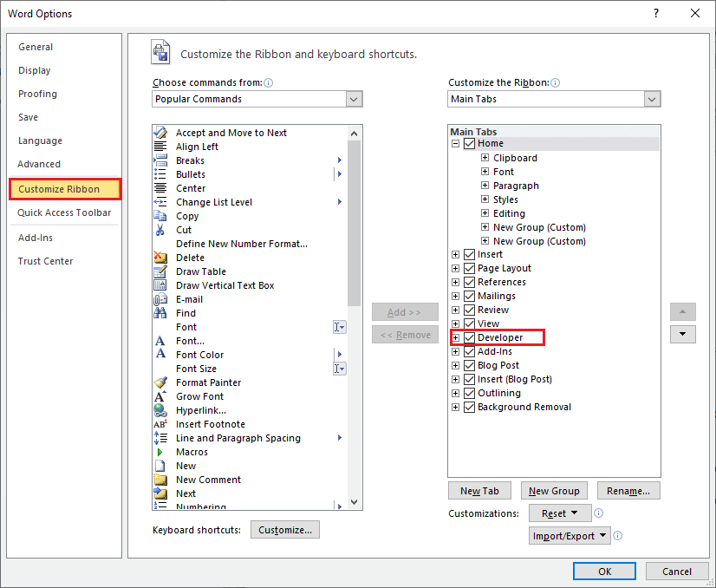
Task: Select the Cut command scissors icon
Action: 159,230
